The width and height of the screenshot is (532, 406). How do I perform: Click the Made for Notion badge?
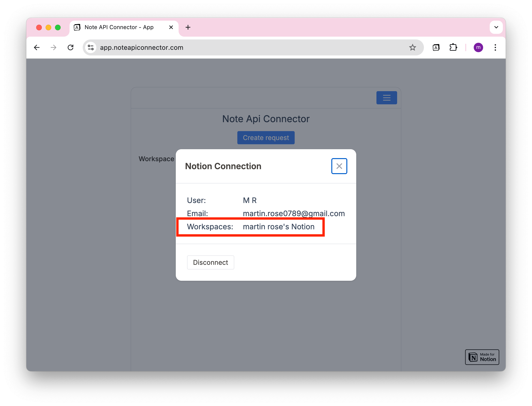482,357
